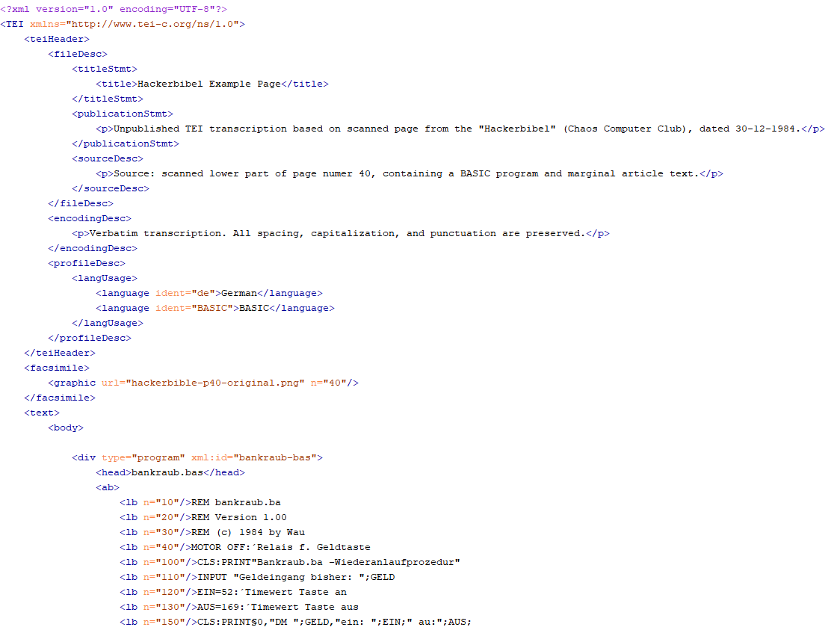
Task: Click the head element 'bankraub.bas'
Action: point(167,472)
